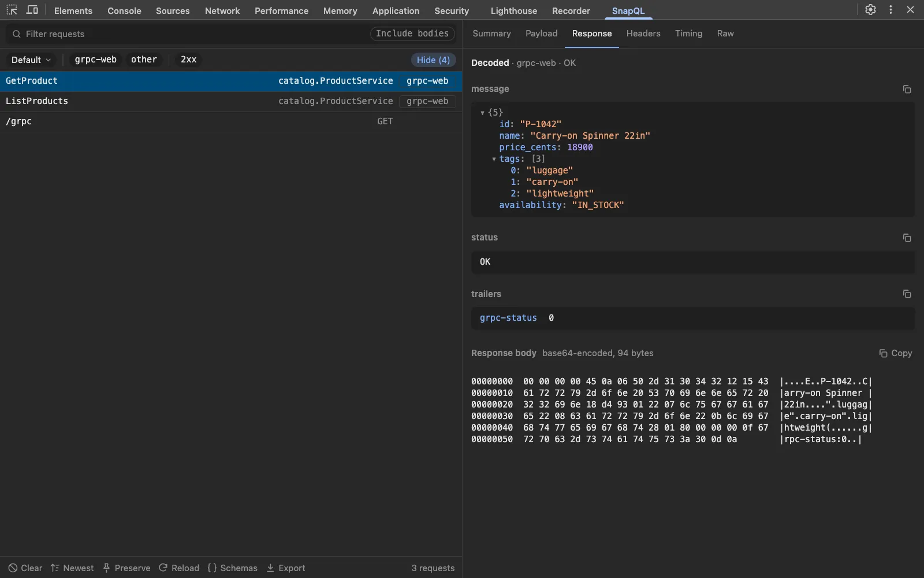Toggle the other filter chip
This screenshot has width=924, height=578.
coord(144,60)
